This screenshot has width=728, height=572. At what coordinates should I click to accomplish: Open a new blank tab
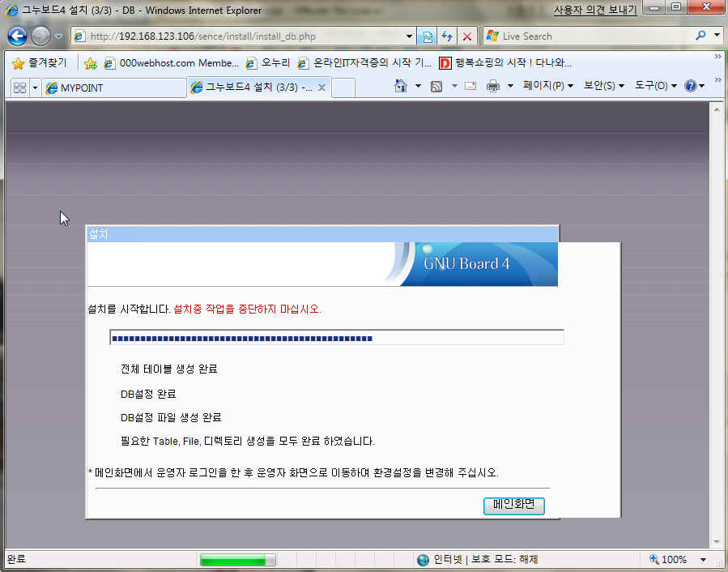point(343,88)
